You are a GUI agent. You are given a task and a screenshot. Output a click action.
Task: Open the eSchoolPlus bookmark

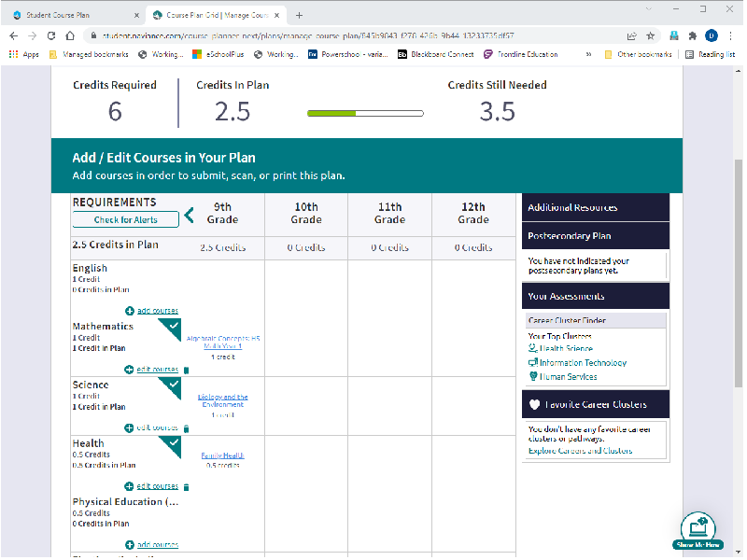click(218, 54)
